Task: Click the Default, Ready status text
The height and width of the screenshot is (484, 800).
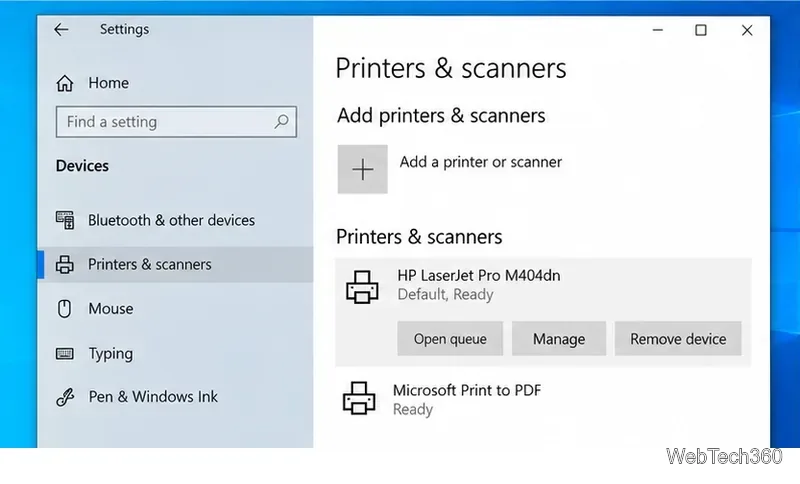Action: tap(445, 295)
